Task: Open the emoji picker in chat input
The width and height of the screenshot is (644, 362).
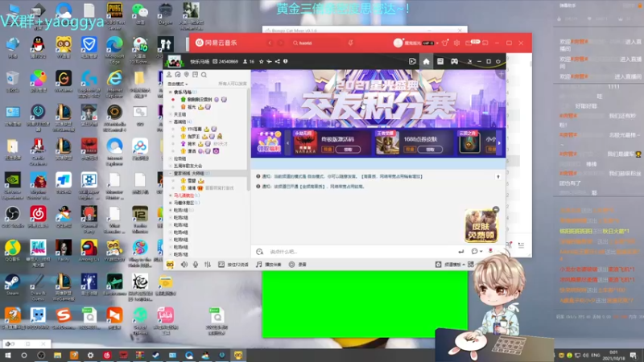Action: 259,252
